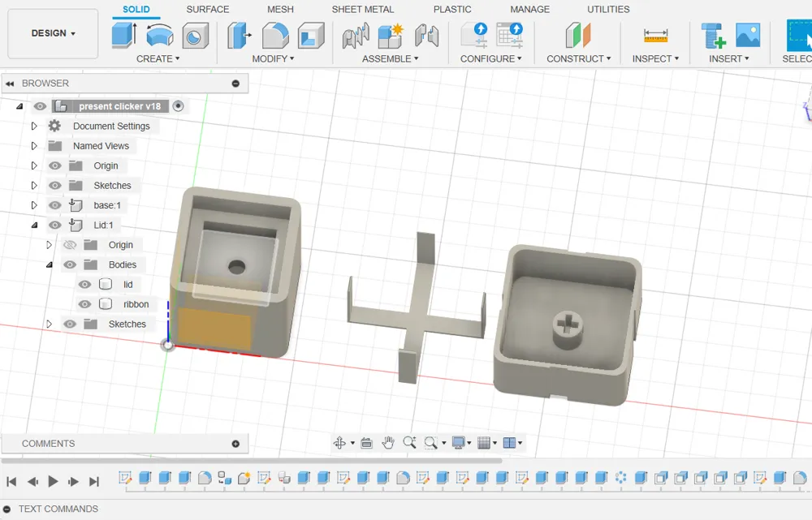Jump to timeline beginning

11,482
